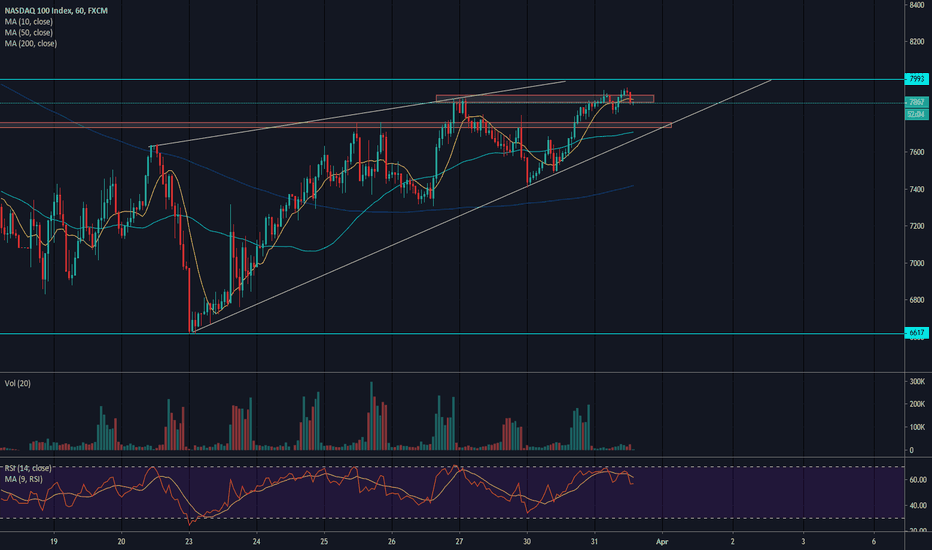932x550 pixels.
Task: Click the 6617 price level tag
Action: pos(916,333)
